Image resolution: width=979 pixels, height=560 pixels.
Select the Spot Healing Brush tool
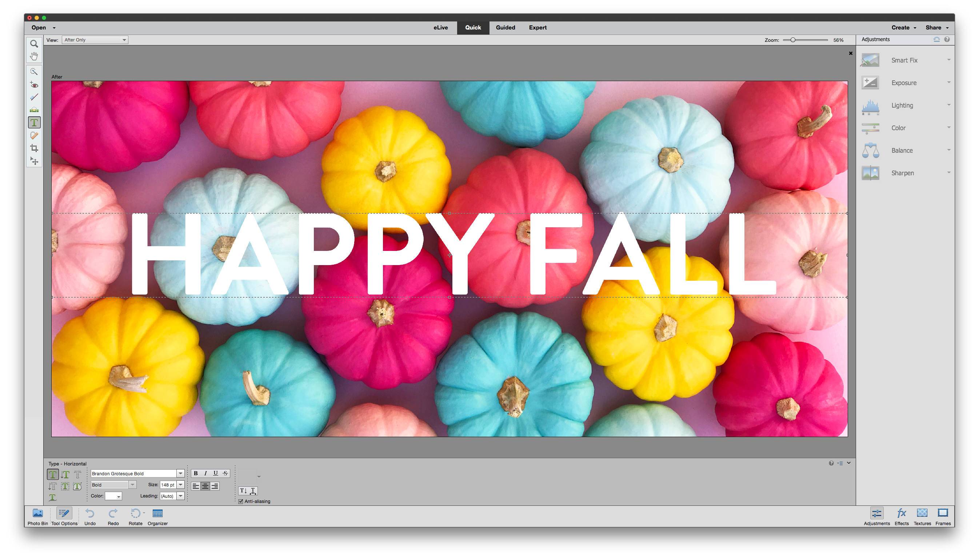34,135
